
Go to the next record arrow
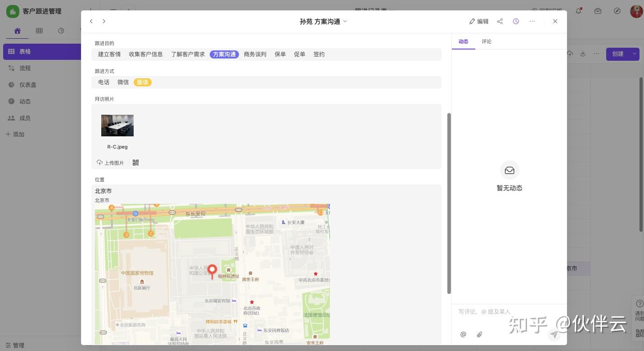tap(104, 21)
